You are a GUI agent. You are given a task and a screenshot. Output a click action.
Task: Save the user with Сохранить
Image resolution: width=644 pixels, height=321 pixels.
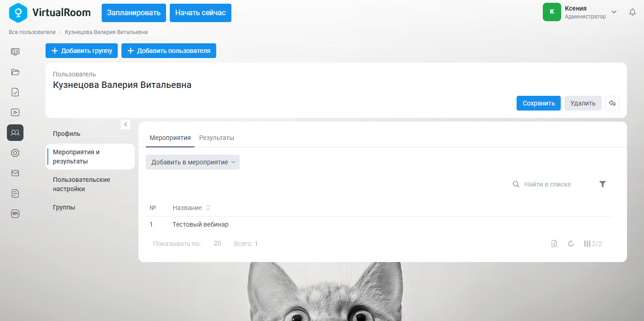click(539, 103)
